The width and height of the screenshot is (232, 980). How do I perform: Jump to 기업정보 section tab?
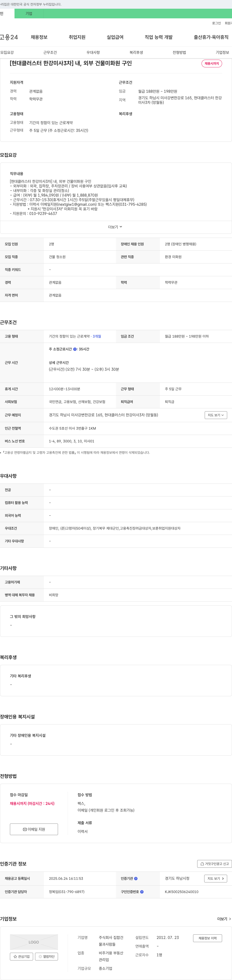pos(223,52)
